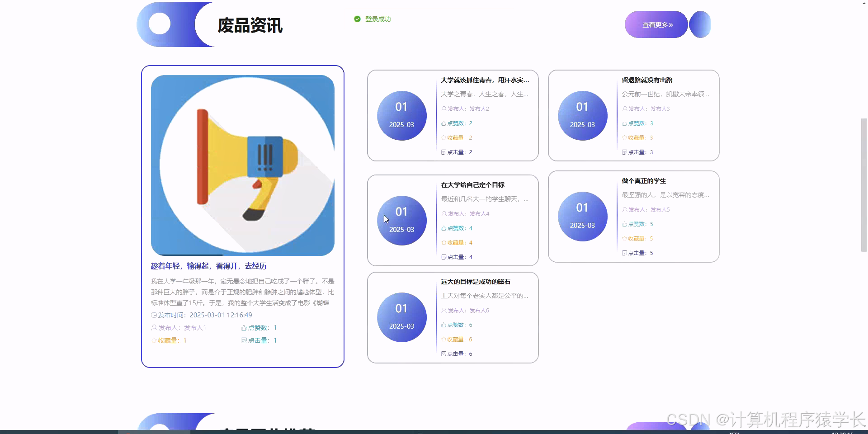Open the article 大学就该抓住青春 用汗水实...
Image resolution: width=868 pixels, height=434 pixels.
[x=485, y=80]
